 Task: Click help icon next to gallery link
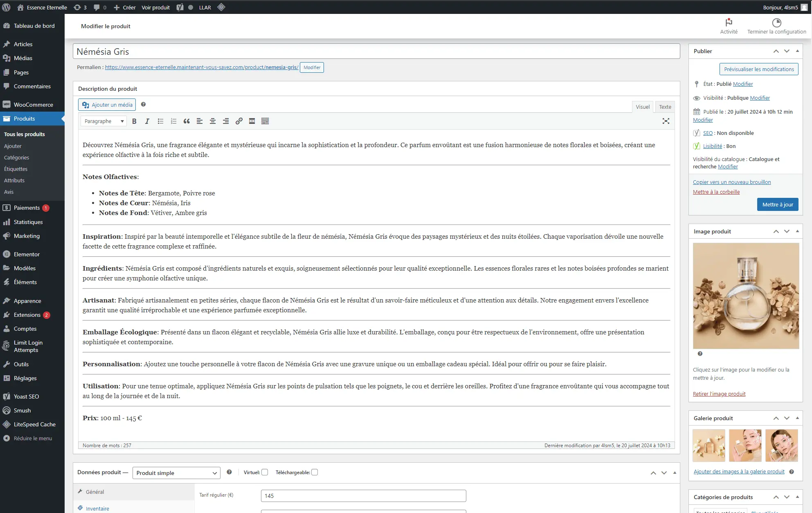792,472
